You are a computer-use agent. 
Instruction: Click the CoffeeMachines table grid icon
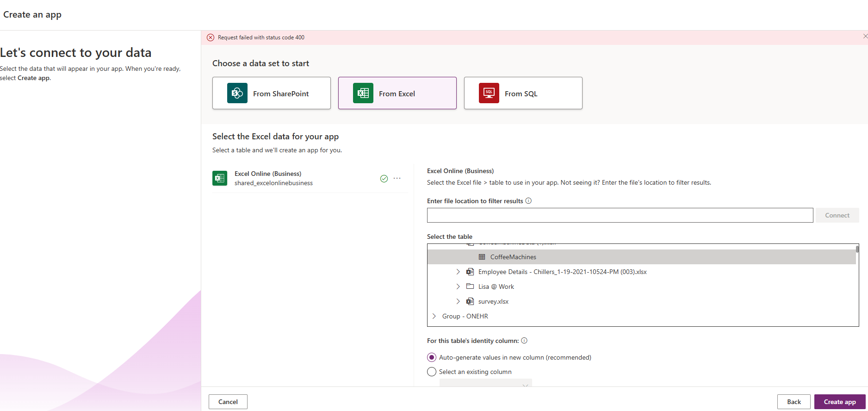[482, 257]
